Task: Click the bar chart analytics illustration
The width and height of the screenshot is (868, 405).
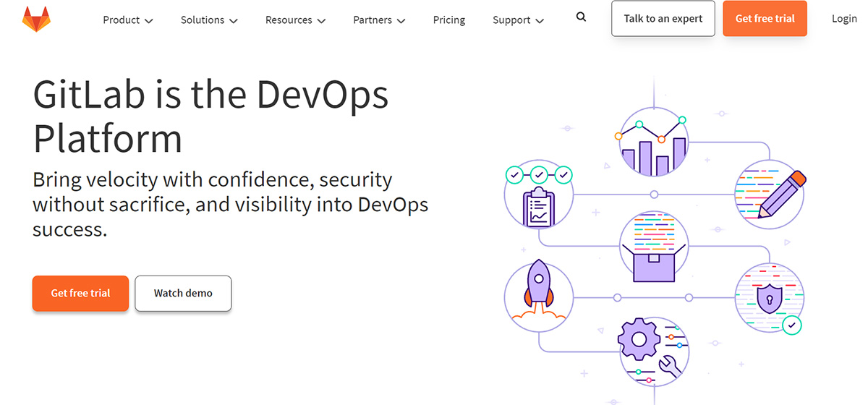Action: point(654,142)
